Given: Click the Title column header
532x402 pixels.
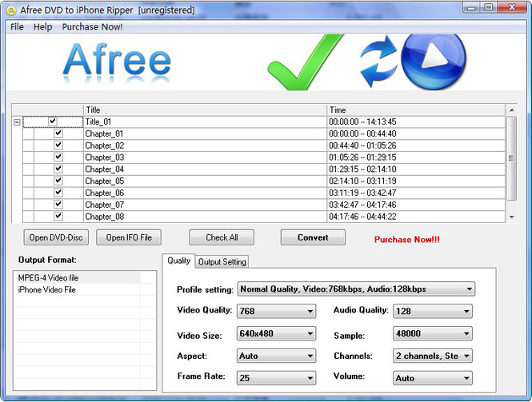Looking at the screenshot, I should (205, 109).
